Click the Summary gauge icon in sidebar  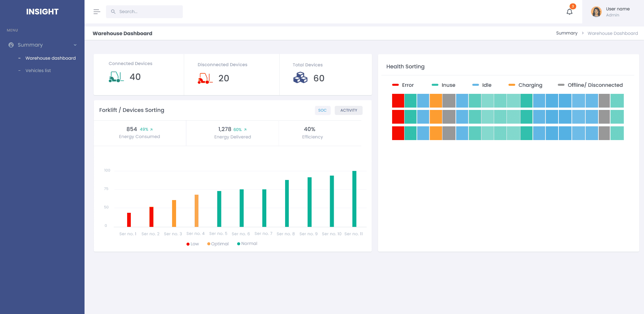point(11,45)
